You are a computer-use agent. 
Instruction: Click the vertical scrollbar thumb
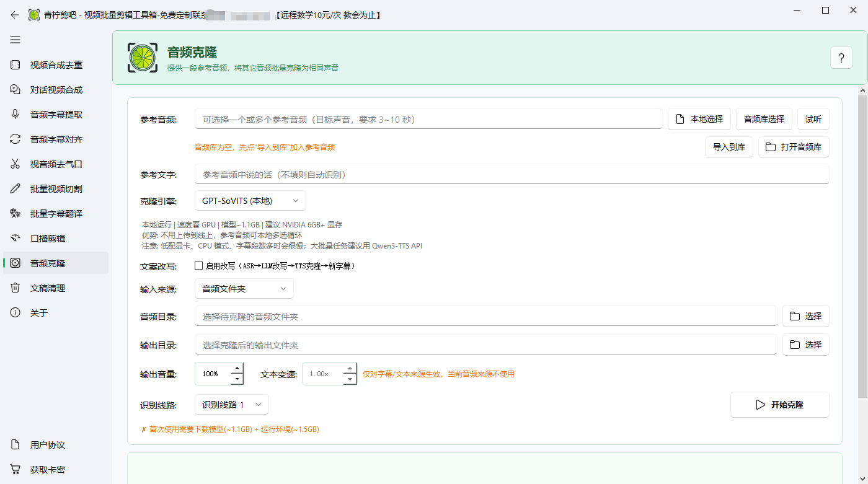(x=862, y=247)
